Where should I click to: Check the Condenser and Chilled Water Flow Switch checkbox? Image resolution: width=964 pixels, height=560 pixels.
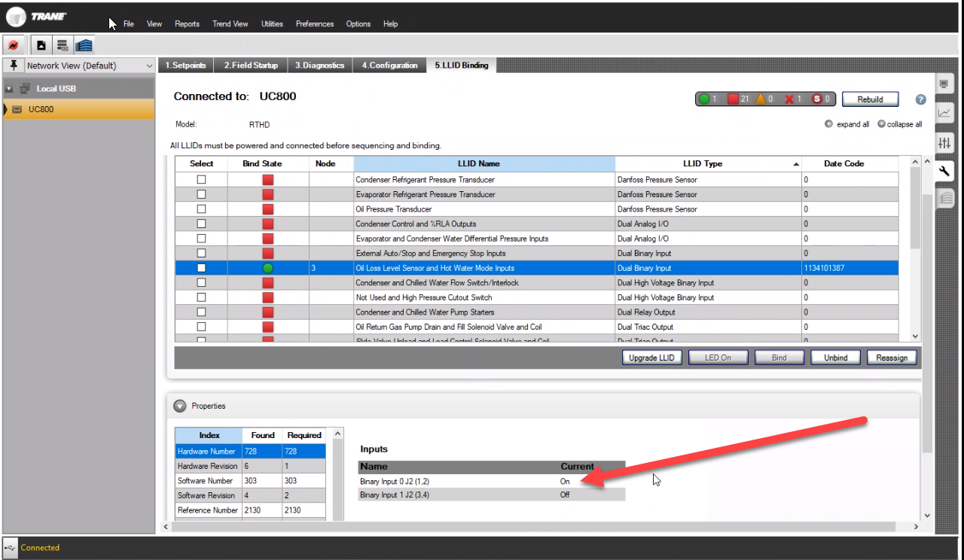(201, 282)
